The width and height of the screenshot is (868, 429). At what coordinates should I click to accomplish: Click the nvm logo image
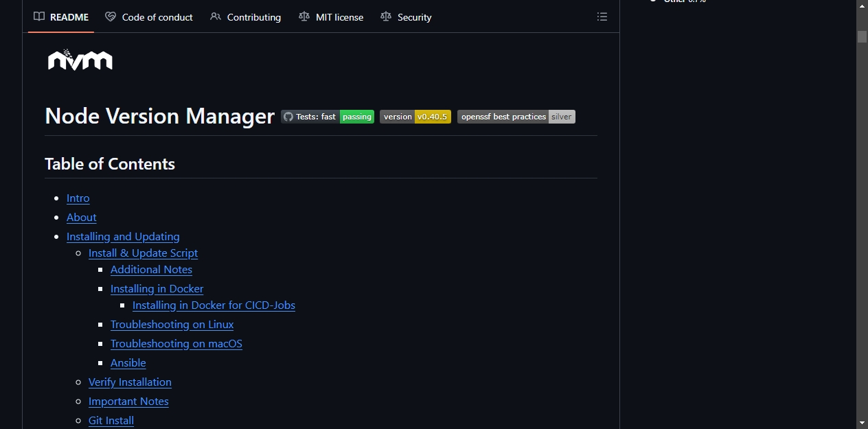[80, 60]
